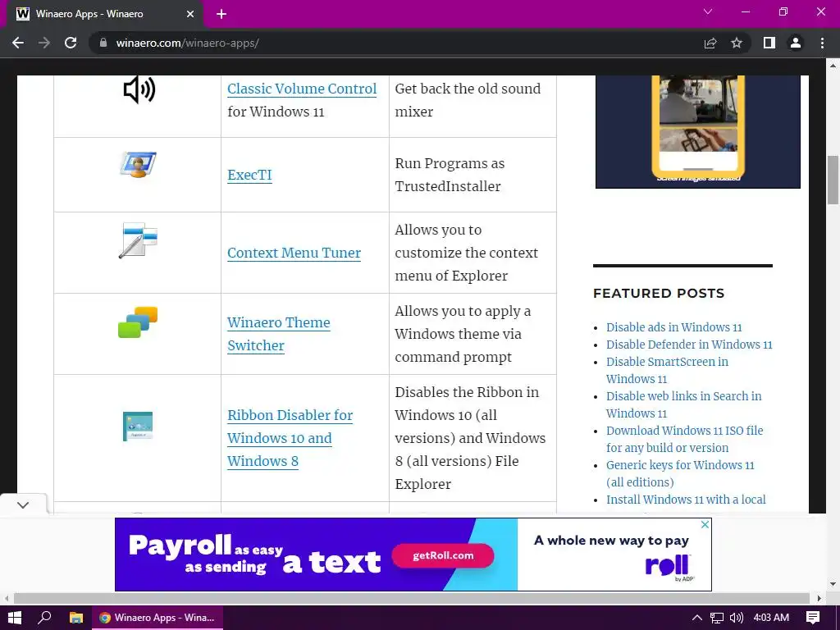
Task: Open the volume tray icon
Action: [x=737, y=618]
